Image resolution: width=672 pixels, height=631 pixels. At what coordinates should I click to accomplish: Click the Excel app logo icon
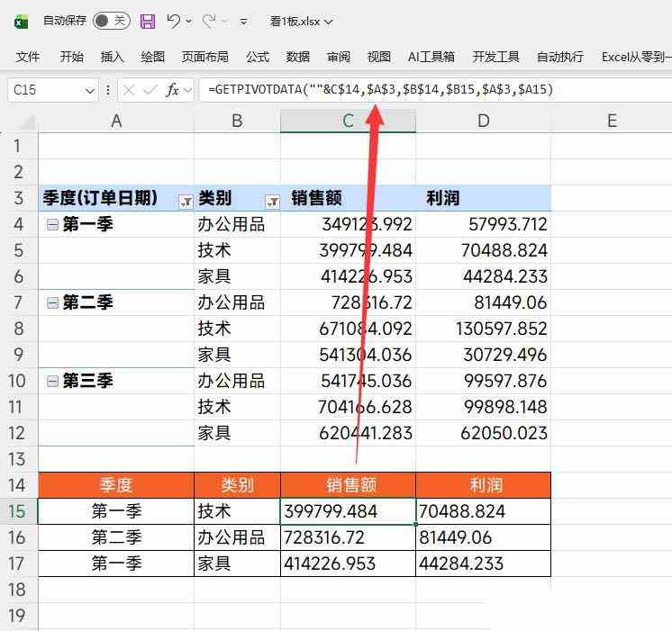[21, 21]
